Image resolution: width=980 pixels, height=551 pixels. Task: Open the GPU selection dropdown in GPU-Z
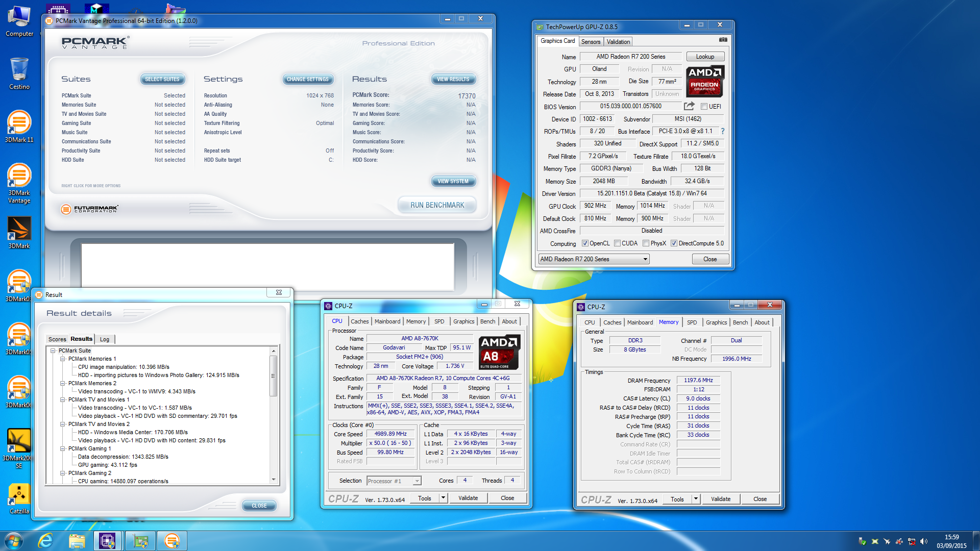(x=594, y=259)
